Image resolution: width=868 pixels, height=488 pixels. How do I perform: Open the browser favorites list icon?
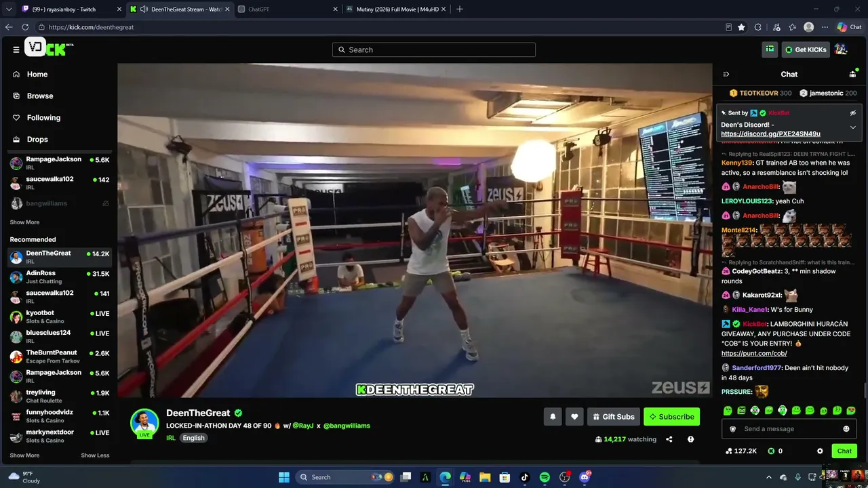[791, 27]
